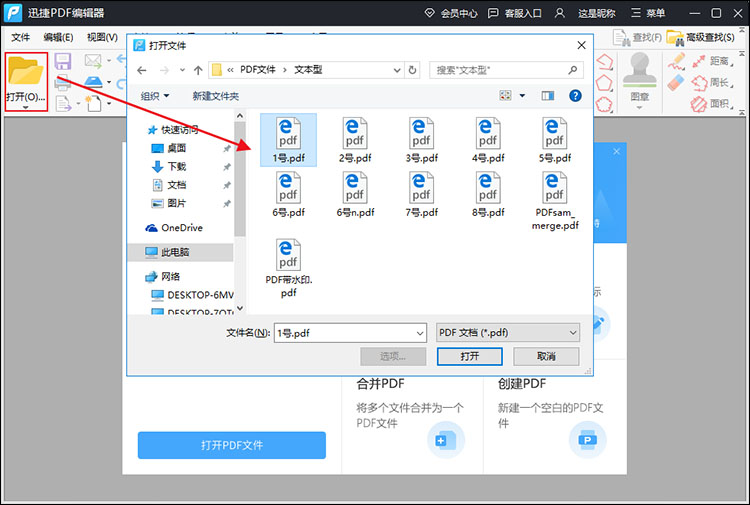Select Quick Access (快速访问) in navigation pane
Viewport: 750px width, 505px height.
coord(173,130)
